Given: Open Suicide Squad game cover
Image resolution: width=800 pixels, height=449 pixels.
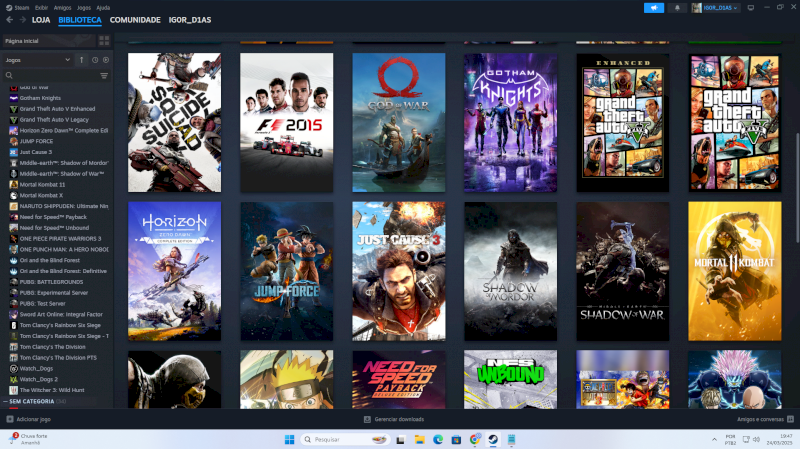Looking at the screenshot, I should point(174,122).
